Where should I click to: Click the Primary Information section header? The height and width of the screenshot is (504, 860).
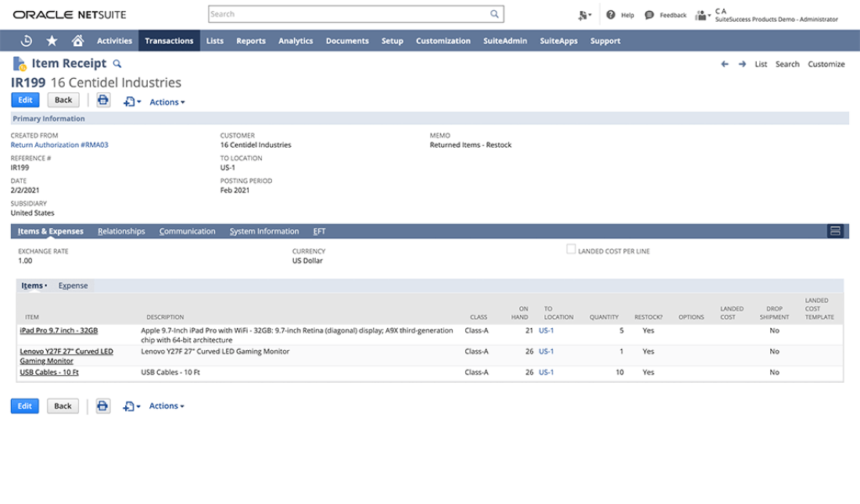[x=430, y=119]
